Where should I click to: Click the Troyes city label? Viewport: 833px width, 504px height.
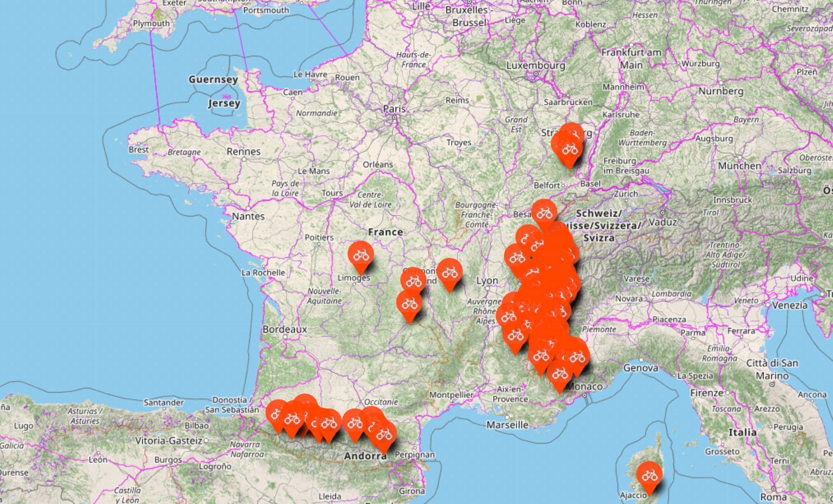click(458, 143)
